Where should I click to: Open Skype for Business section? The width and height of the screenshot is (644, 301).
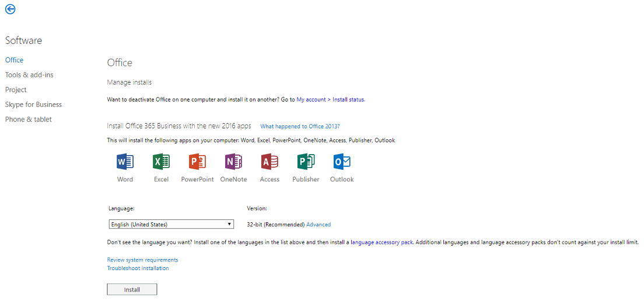coord(33,104)
